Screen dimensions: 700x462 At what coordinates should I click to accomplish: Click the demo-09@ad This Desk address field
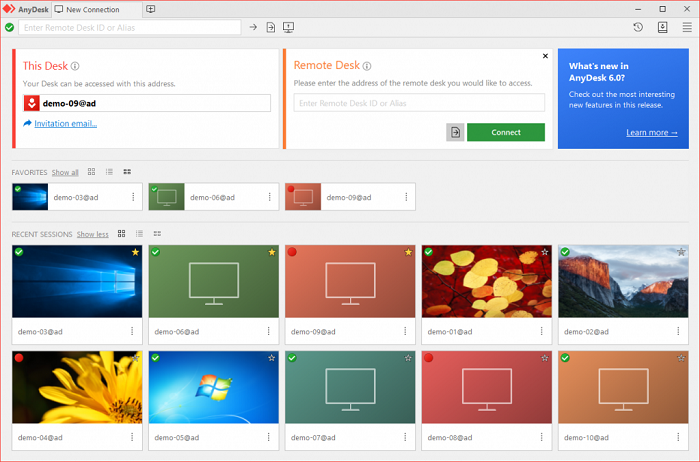(x=147, y=103)
